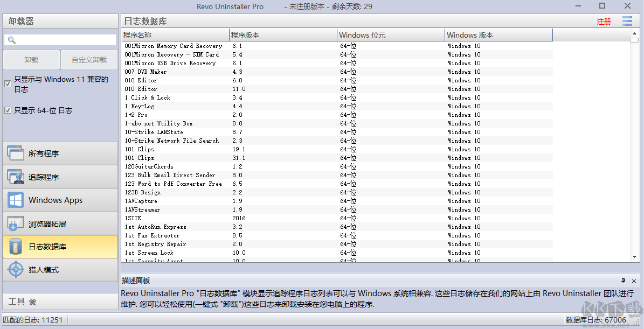Select row 1st Fax Extractor

337,235
